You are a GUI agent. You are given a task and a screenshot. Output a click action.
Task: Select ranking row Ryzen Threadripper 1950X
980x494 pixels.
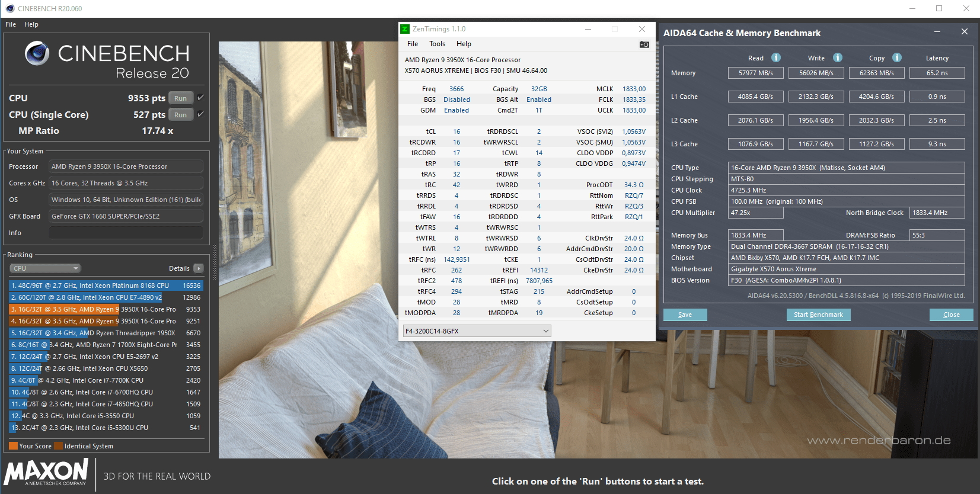click(x=106, y=333)
